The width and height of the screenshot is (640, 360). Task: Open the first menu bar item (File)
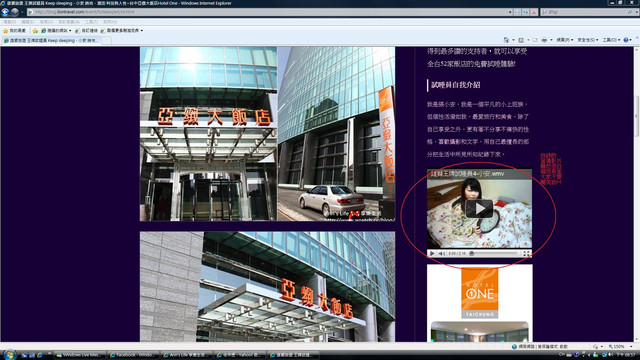[9, 22]
